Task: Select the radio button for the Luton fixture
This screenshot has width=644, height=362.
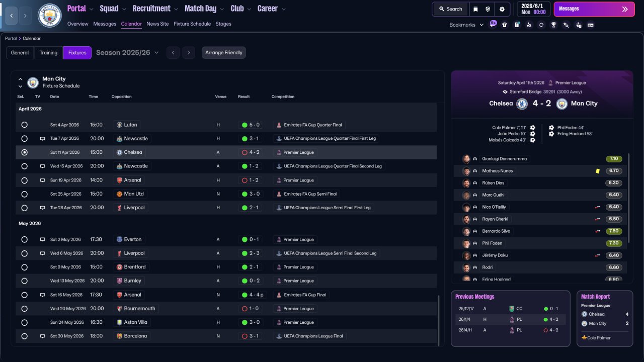Action: pos(24,125)
